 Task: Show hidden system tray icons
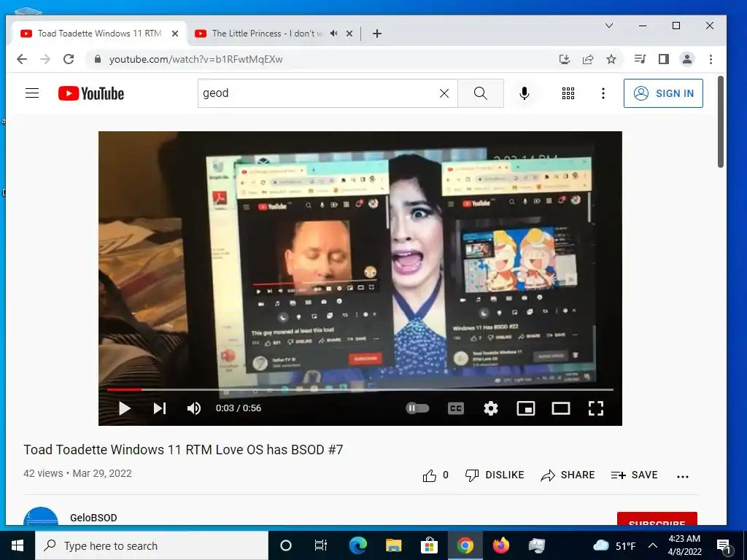point(653,545)
